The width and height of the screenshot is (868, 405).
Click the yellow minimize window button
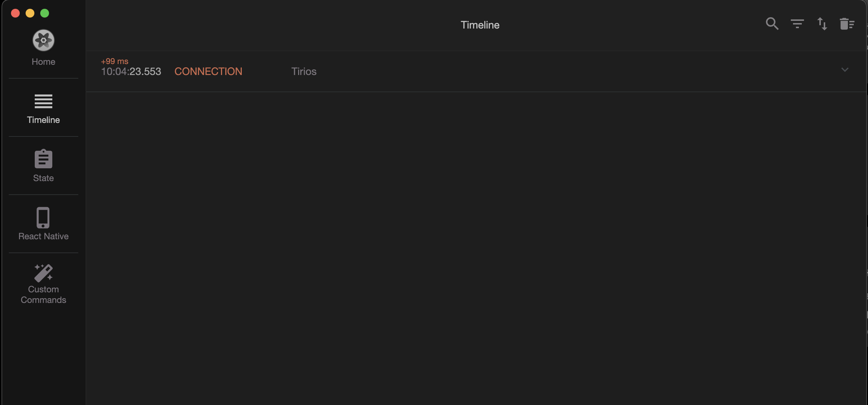pos(30,13)
